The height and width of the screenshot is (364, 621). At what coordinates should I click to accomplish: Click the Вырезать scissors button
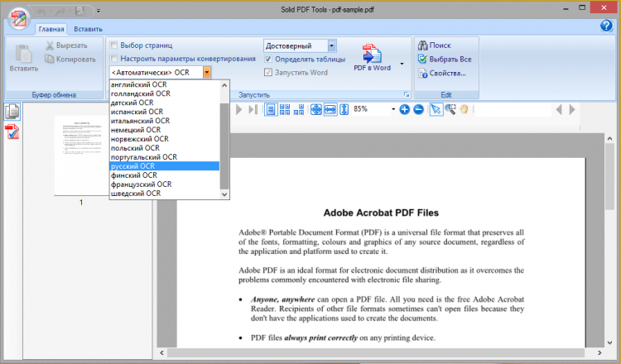66,45
